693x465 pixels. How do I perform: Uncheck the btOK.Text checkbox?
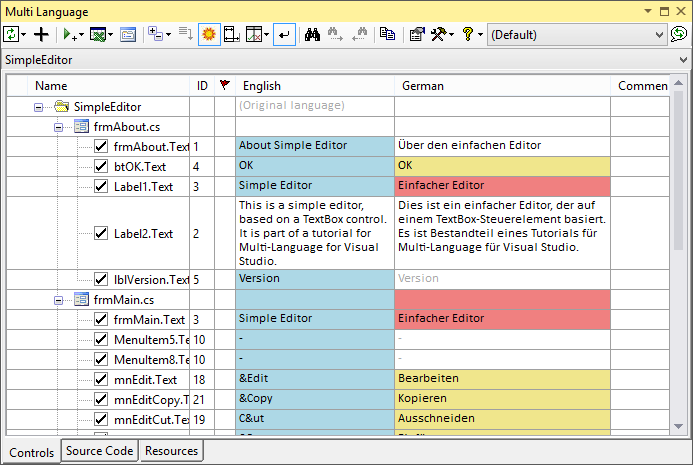101,166
